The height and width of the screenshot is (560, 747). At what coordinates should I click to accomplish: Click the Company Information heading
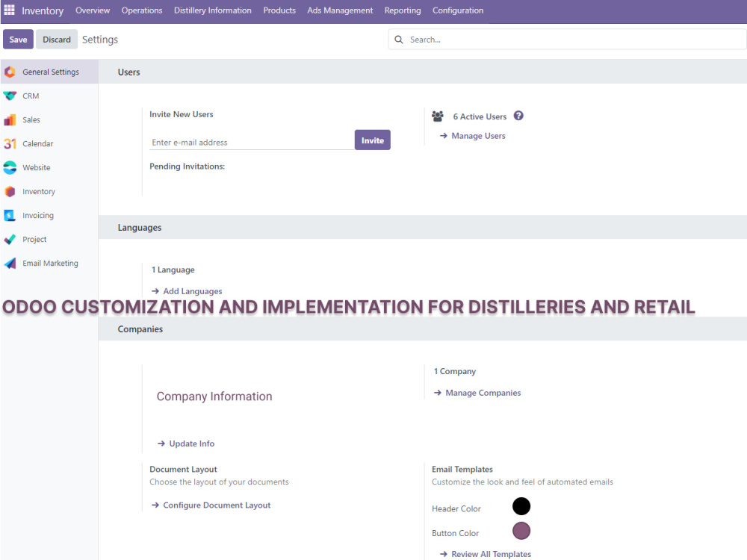click(x=214, y=396)
